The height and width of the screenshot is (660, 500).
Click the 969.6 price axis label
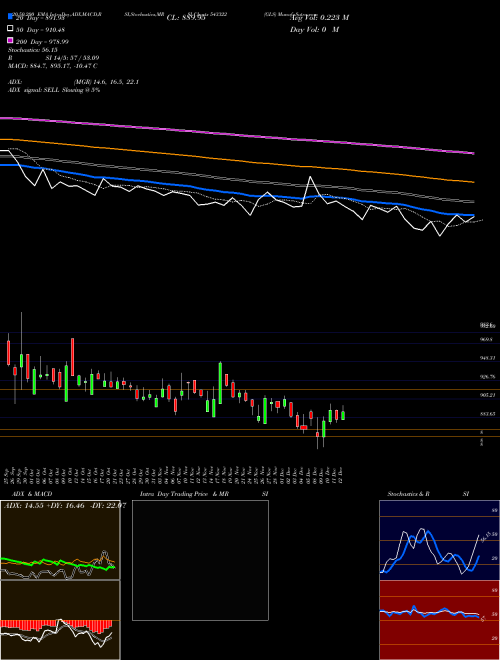(x=486, y=339)
